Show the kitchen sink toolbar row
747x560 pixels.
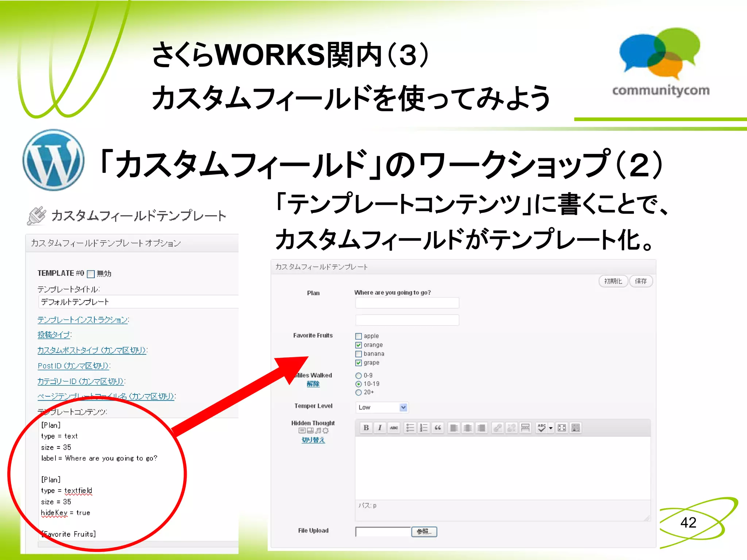pos(576,428)
